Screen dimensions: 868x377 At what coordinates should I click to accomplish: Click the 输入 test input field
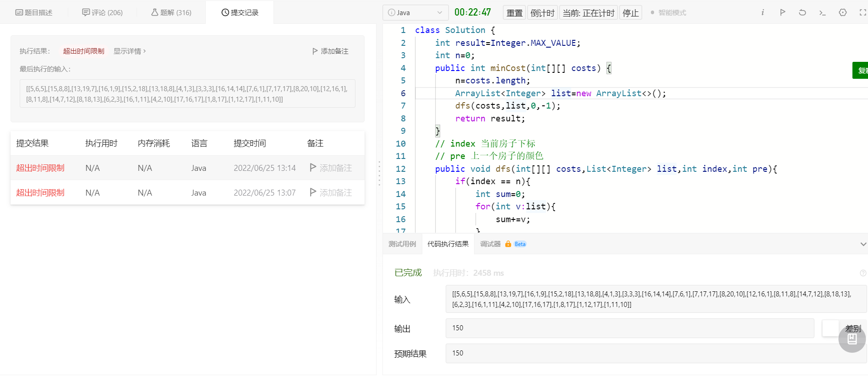tap(656, 299)
